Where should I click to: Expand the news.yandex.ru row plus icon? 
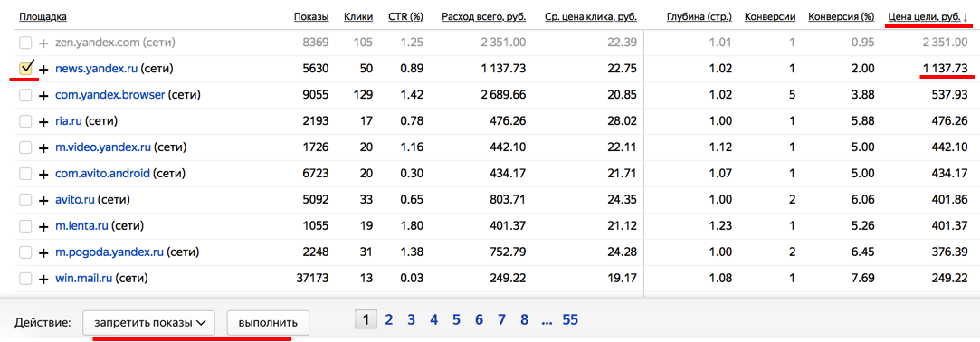43,70
